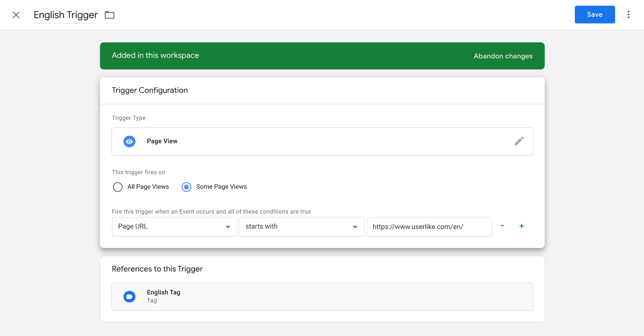This screenshot has height=336, width=644.
Task: Click the blue Page View eye icon
Action: (x=130, y=141)
